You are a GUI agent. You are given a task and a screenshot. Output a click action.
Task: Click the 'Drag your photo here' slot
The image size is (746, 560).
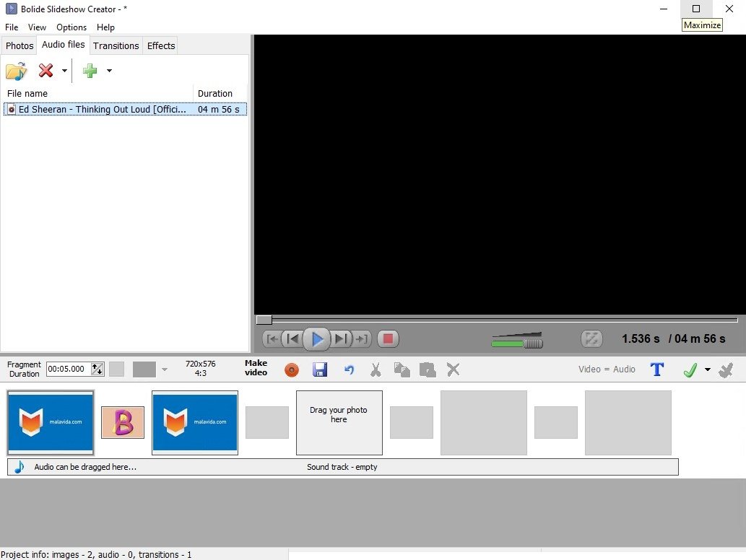(x=339, y=423)
